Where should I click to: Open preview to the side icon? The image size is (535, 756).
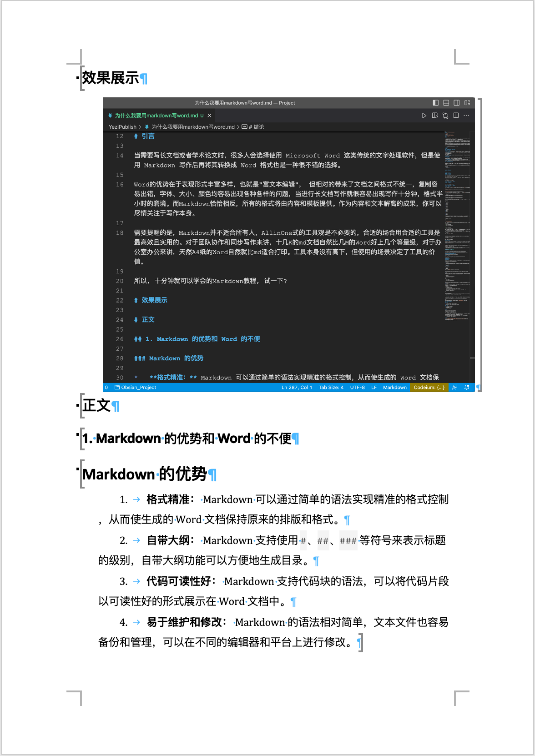pos(434,116)
